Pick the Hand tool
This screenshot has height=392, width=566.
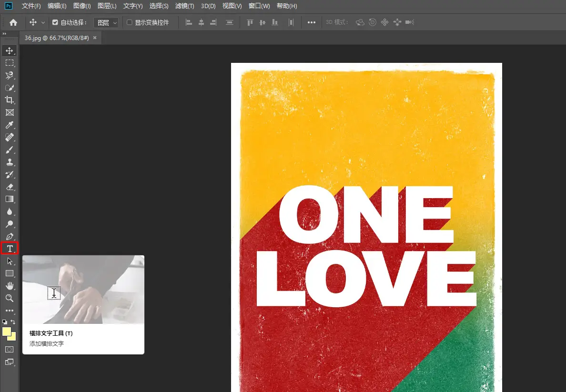10,286
